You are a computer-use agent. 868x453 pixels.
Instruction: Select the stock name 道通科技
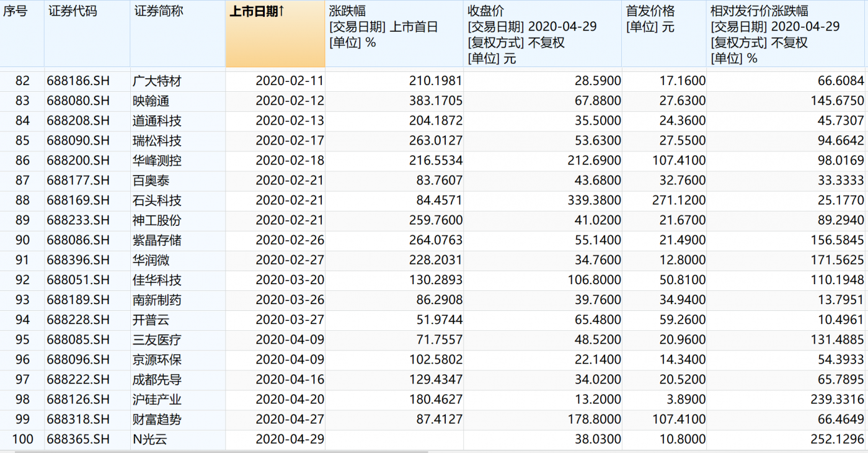point(157,121)
